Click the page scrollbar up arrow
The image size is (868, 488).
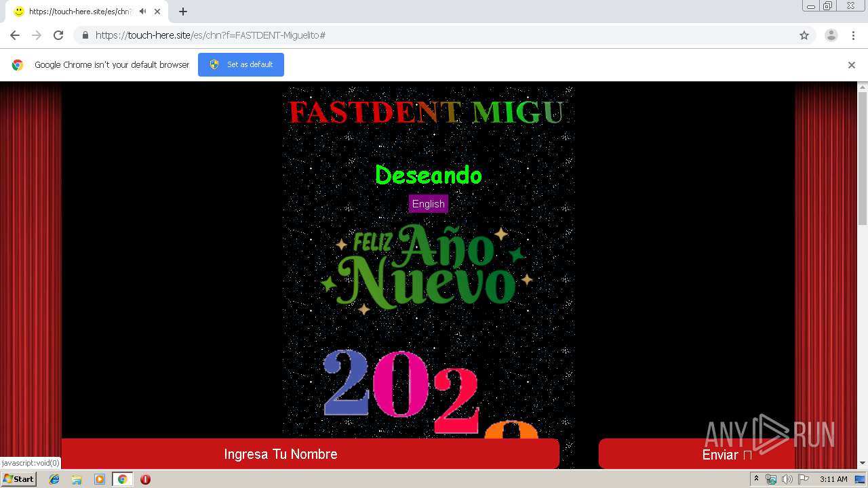click(863, 87)
